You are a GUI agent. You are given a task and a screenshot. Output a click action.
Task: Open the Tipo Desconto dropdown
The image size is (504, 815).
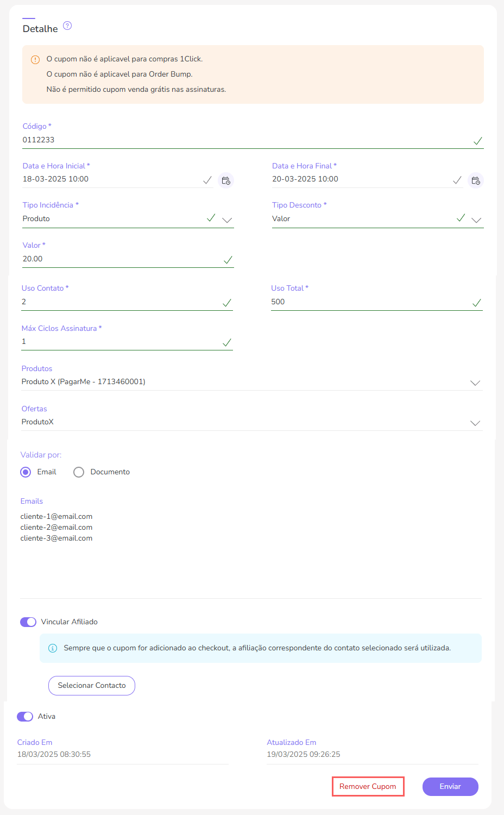click(x=476, y=220)
